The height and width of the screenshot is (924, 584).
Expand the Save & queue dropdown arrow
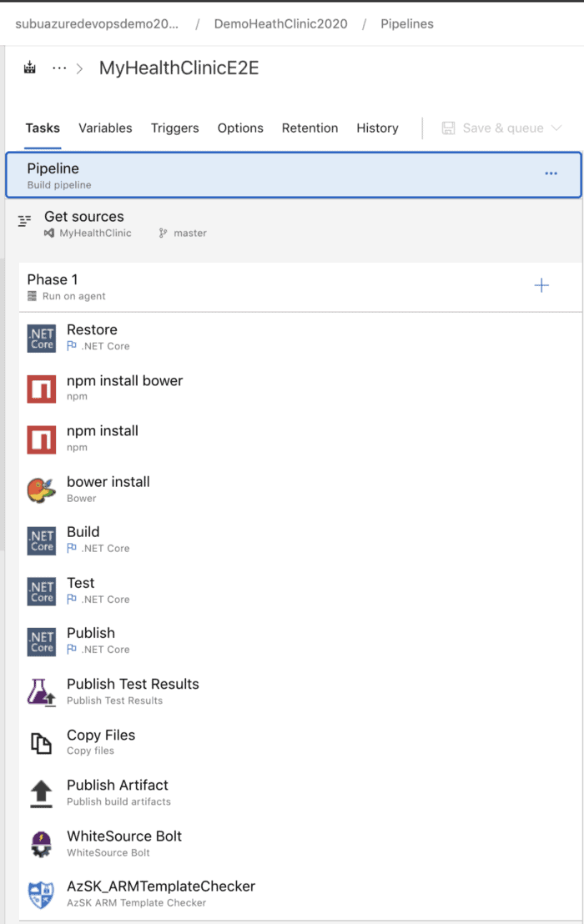pyautogui.click(x=556, y=128)
